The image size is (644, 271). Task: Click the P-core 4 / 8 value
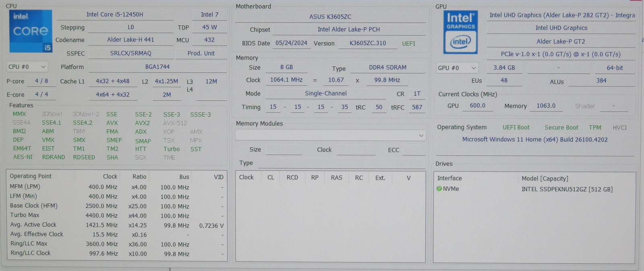coord(41,81)
